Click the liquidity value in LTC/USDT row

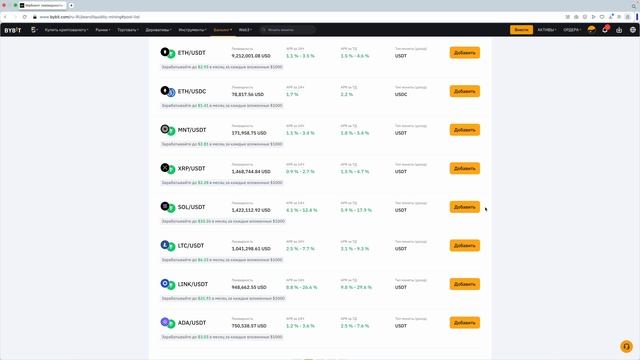(251, 249)
